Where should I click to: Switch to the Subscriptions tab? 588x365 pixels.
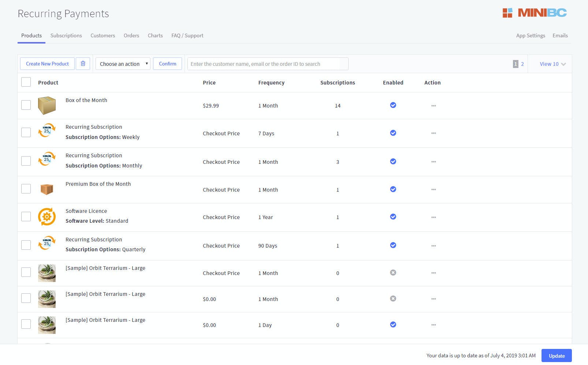(x=66, y=35)
